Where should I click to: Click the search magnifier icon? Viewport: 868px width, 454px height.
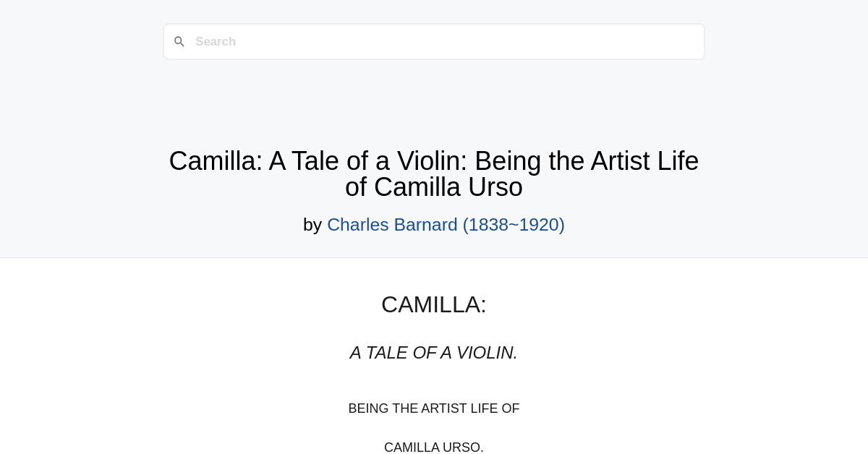179,41
